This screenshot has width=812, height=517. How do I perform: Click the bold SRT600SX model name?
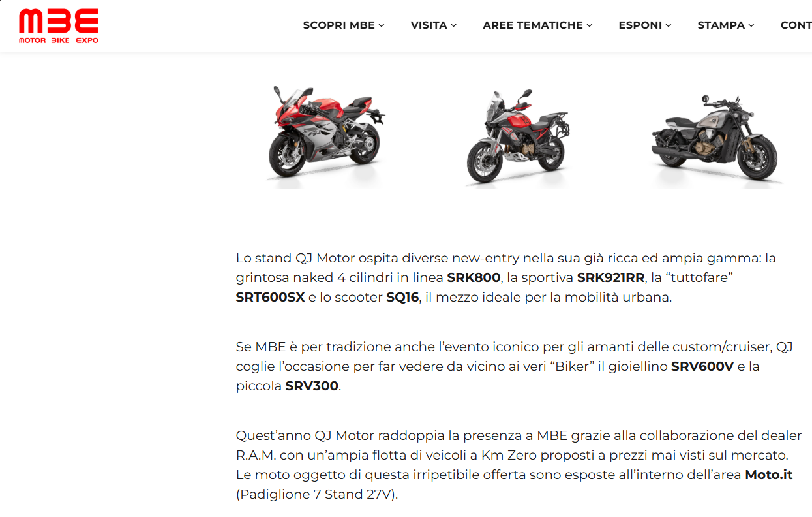click(x=270, y=298)
